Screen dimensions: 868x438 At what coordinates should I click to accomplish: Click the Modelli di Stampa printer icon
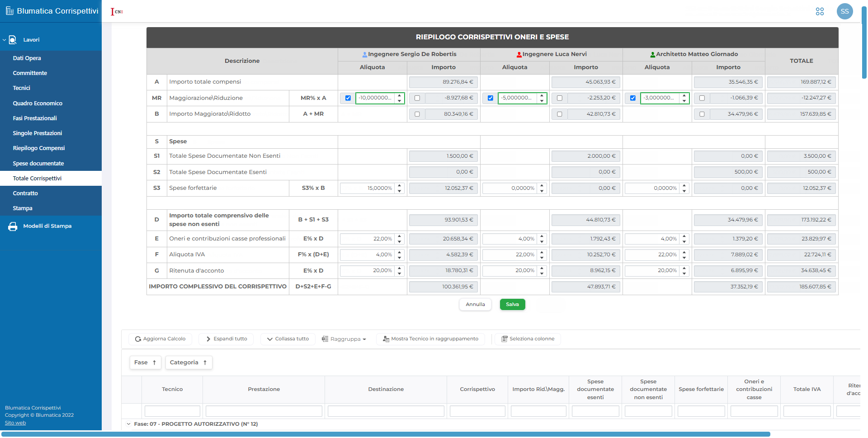(13, 226)
